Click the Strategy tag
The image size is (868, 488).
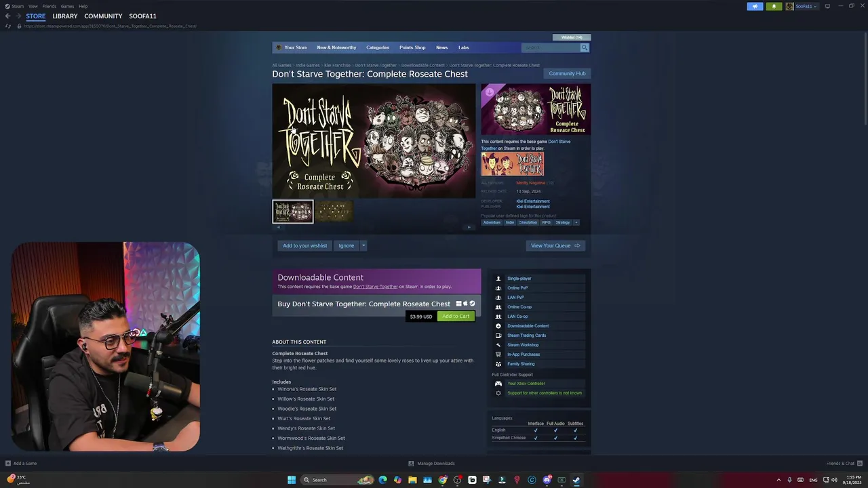coord(563,222)
